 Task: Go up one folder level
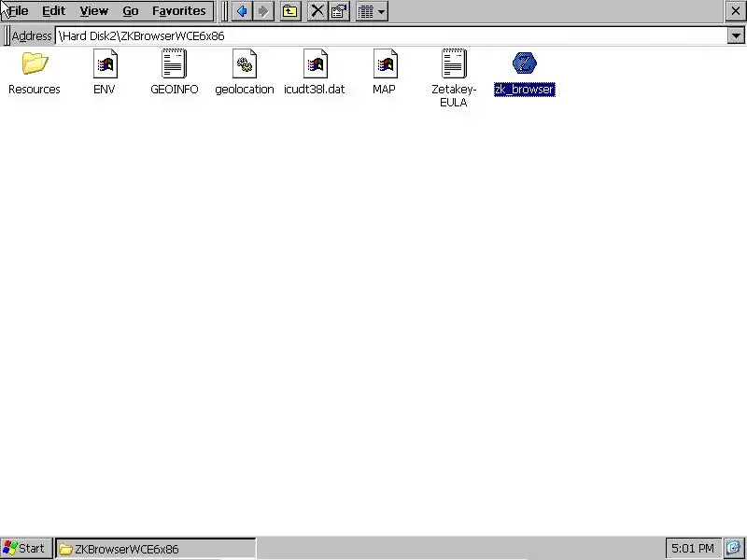click(290, 11)
